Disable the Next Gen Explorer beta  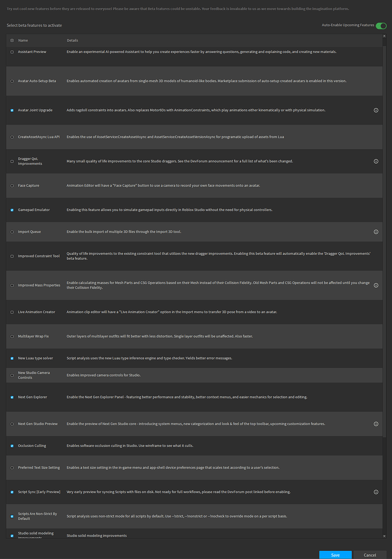[x=12, y=397]
